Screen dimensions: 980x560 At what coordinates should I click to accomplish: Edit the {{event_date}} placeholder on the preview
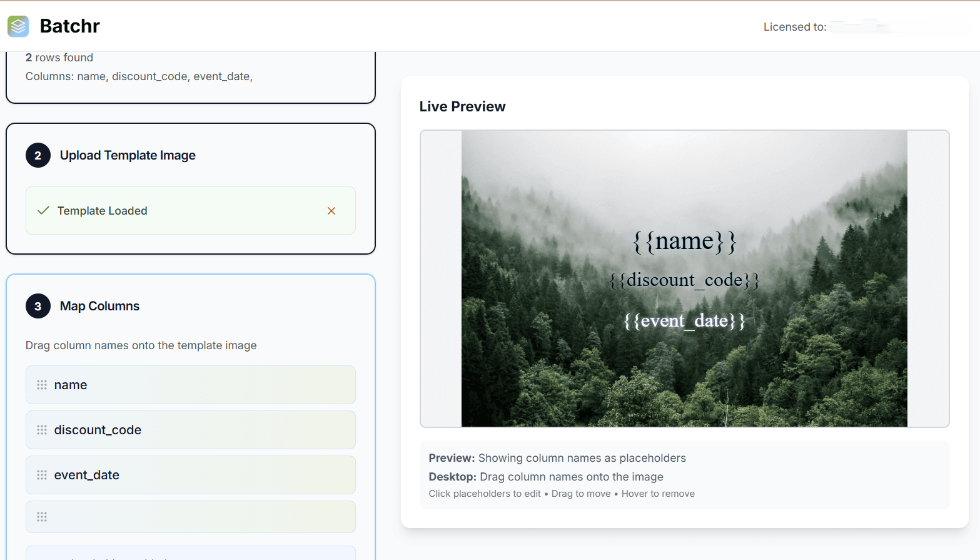pos(684,321)
